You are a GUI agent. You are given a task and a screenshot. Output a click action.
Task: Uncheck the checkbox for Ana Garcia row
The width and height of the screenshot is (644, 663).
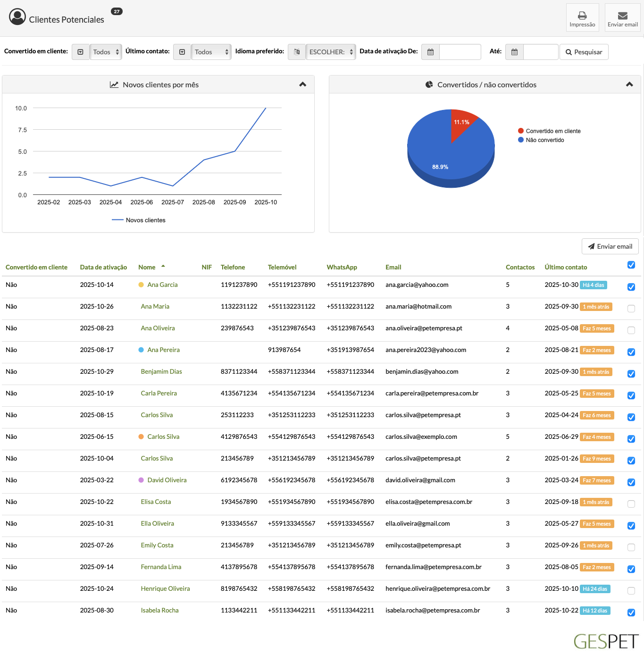coord(631,287)
